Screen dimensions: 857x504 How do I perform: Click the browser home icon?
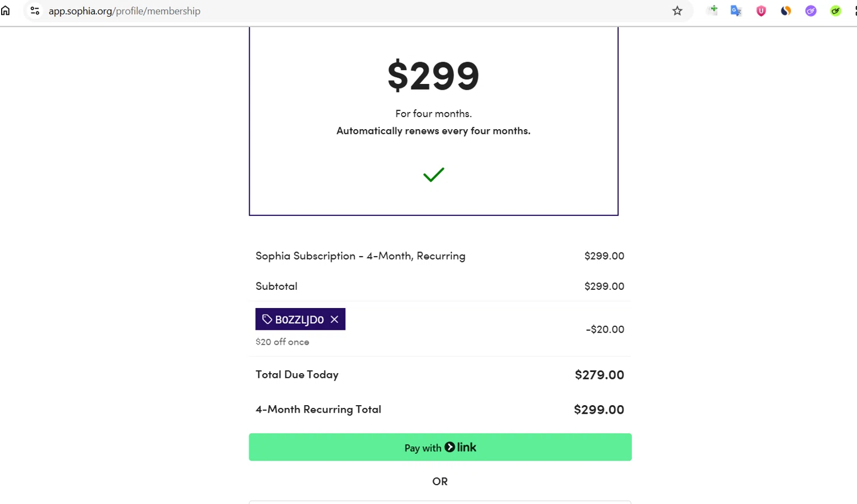pos(6,11)
